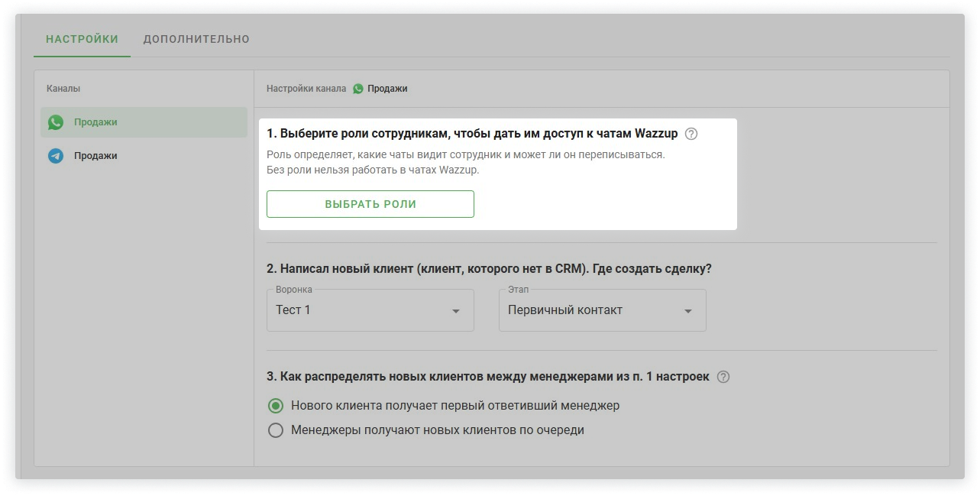The width and height of the screenshot is (980, 496).
Task: Select the WhatsApp 'Продажи' channel name
Action: click(x=95, y=122)
